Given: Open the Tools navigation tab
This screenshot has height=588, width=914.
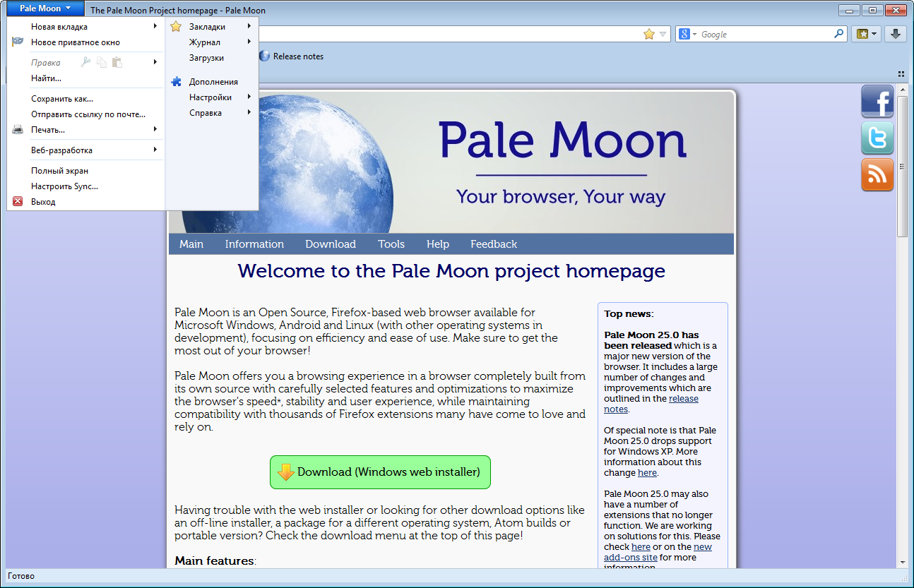Looking at the screenshot, I should click(x=391, y=244).
